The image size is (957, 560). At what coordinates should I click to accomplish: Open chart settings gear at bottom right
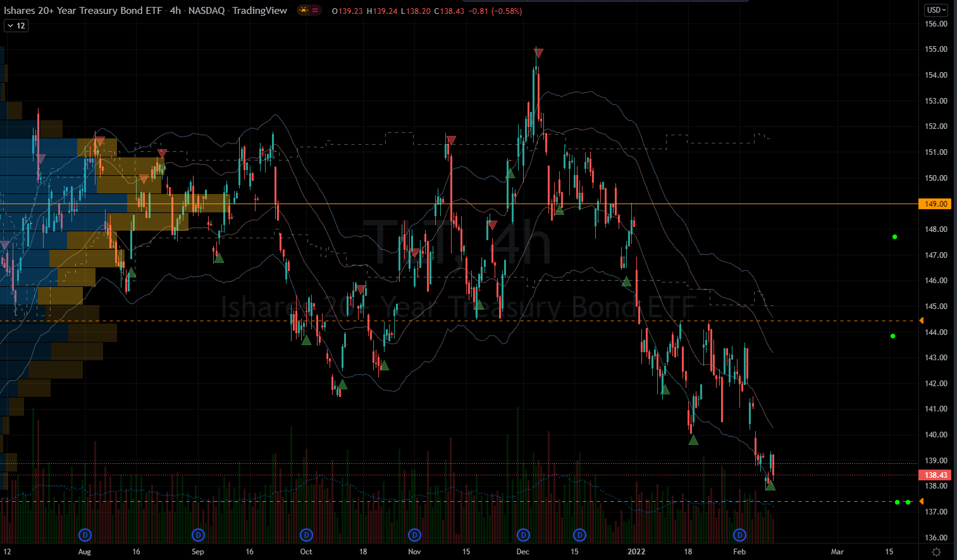click(936, 552)
